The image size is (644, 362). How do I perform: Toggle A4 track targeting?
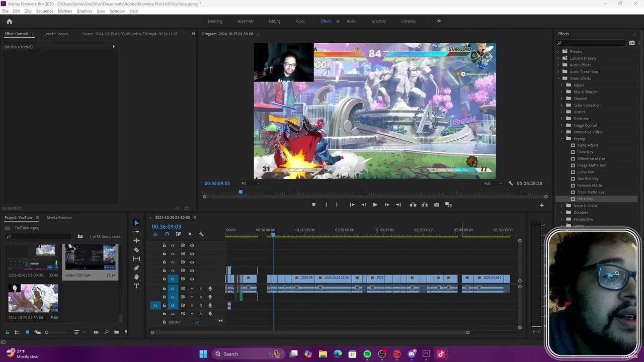click(173, 314)
